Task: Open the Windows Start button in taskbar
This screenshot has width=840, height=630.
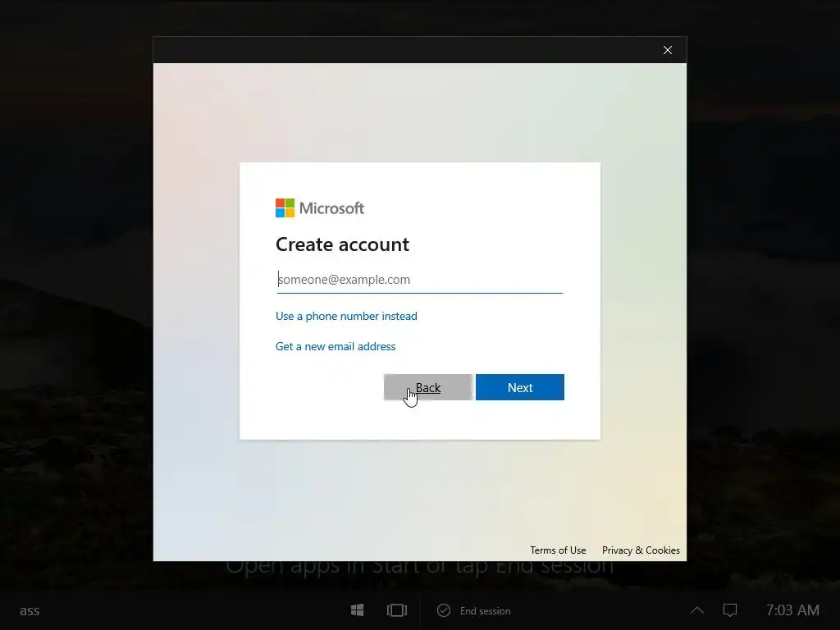Action: [358, 610]
